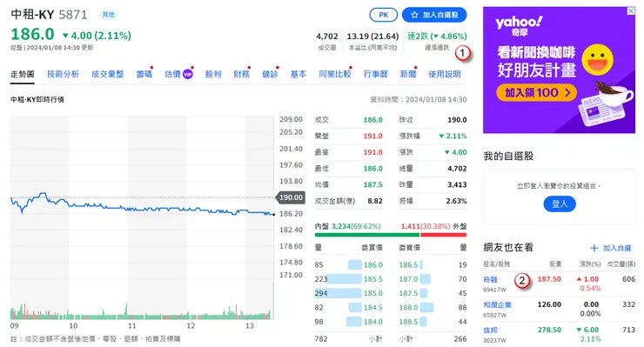Click the PK compare button
Image resolution: width=644 pixels, height=347 pixels.
point(383,15)
